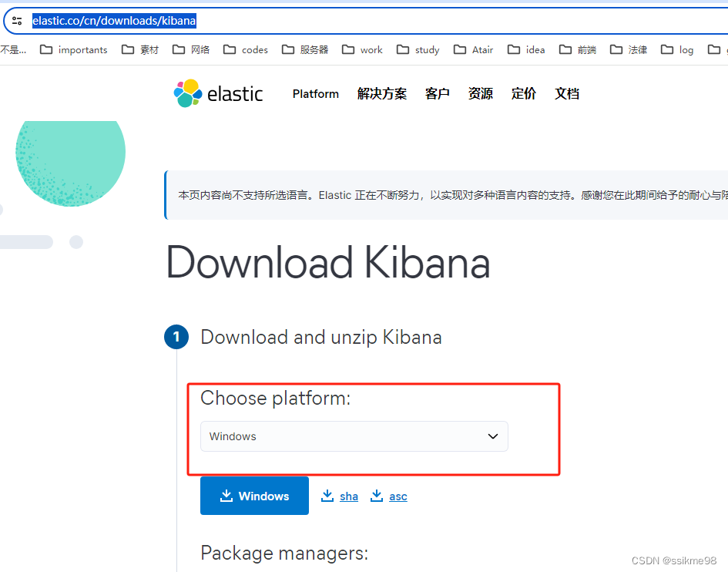Open the log bookmark folder
This screenshot has height=572, width=728.
click(677, 49)
